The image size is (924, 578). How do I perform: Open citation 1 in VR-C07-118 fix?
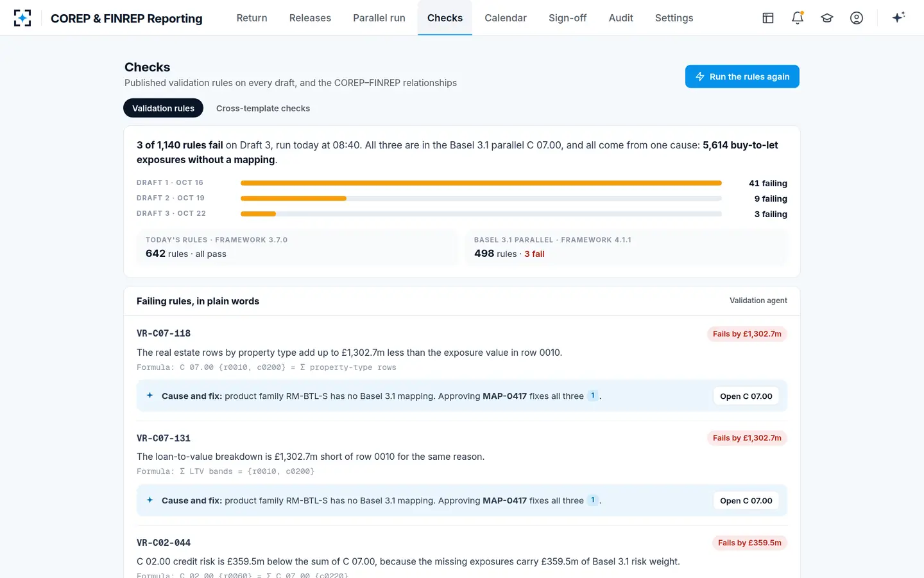593,396
